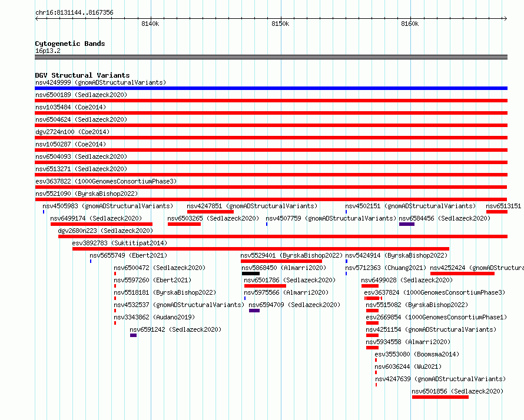The width and height of the screenshot is (524, 420).
Task: Click esv3892783 (Suktitipat2014) label
Action: point(120,243)
